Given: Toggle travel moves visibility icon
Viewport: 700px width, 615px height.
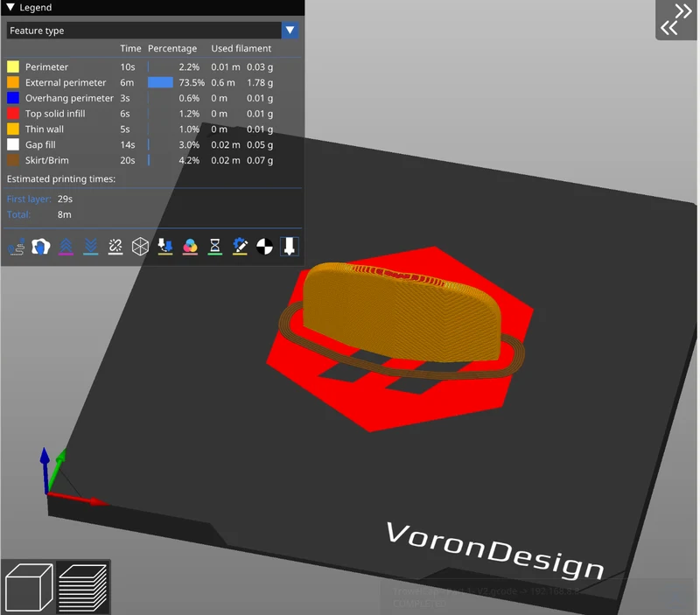Looking at the screenshot, I should (x=17, y=247).
